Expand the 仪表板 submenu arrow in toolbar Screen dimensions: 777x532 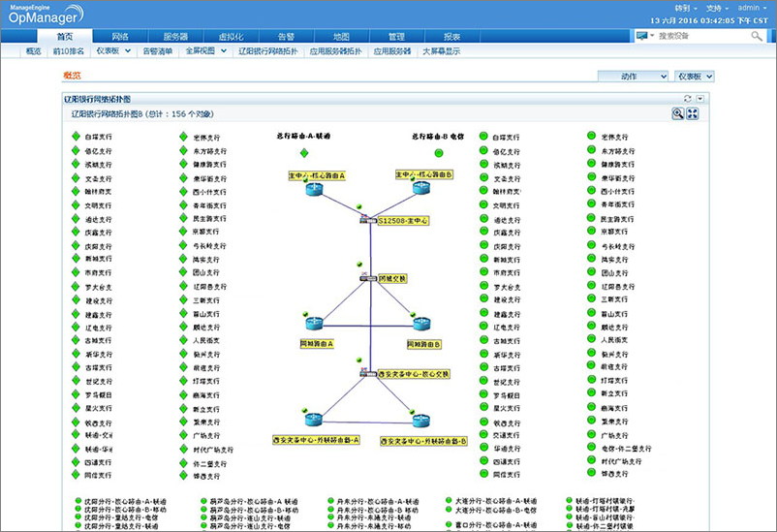click(x=128, y=50)
